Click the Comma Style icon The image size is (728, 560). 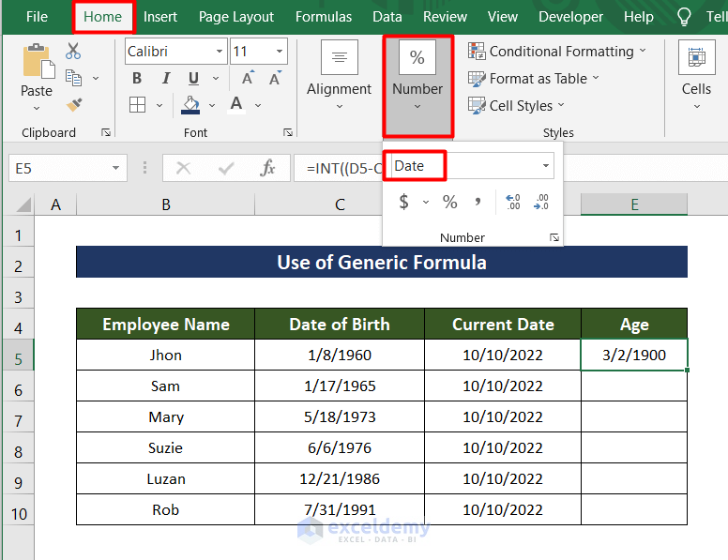click(x=478, y=202)
